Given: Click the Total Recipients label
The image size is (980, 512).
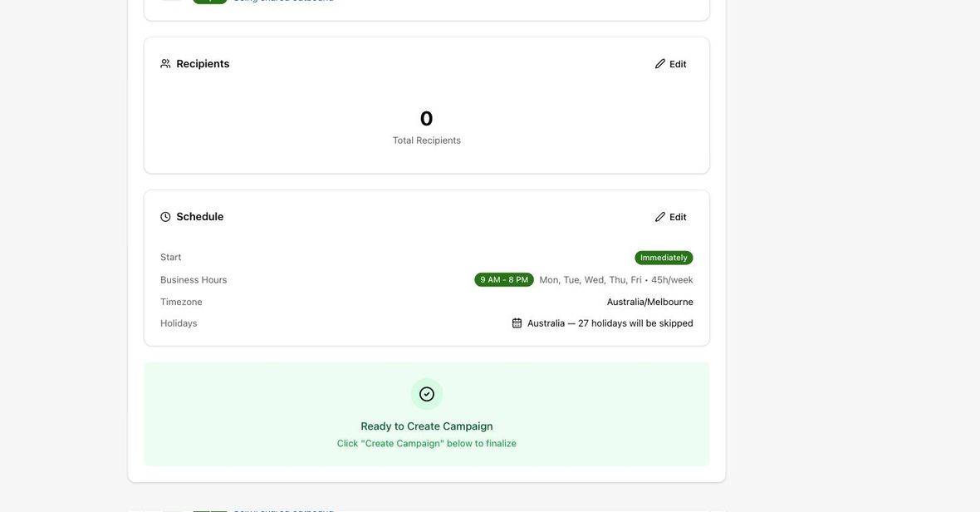Looking at the screenshot, I should (427, 140).
